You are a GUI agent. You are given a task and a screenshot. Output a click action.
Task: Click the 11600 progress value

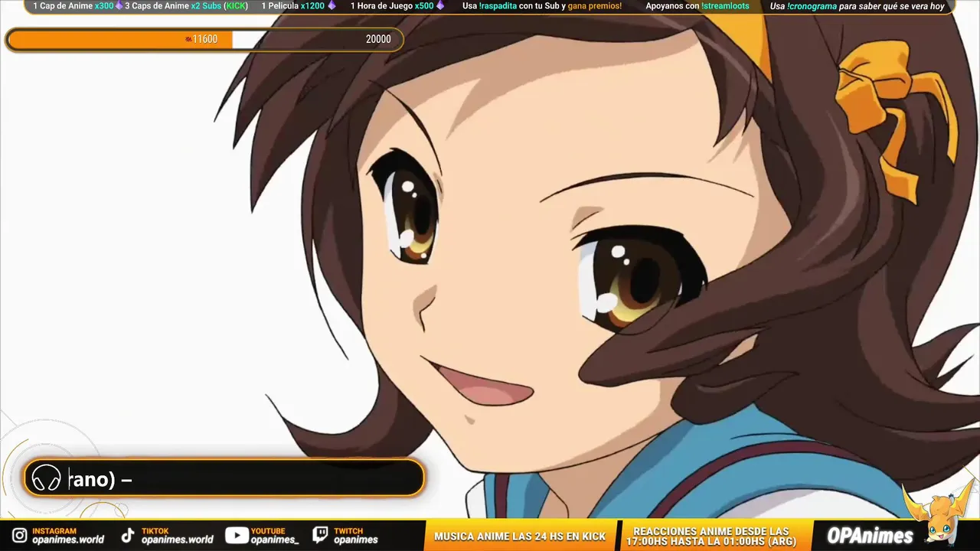click(205, 39)
